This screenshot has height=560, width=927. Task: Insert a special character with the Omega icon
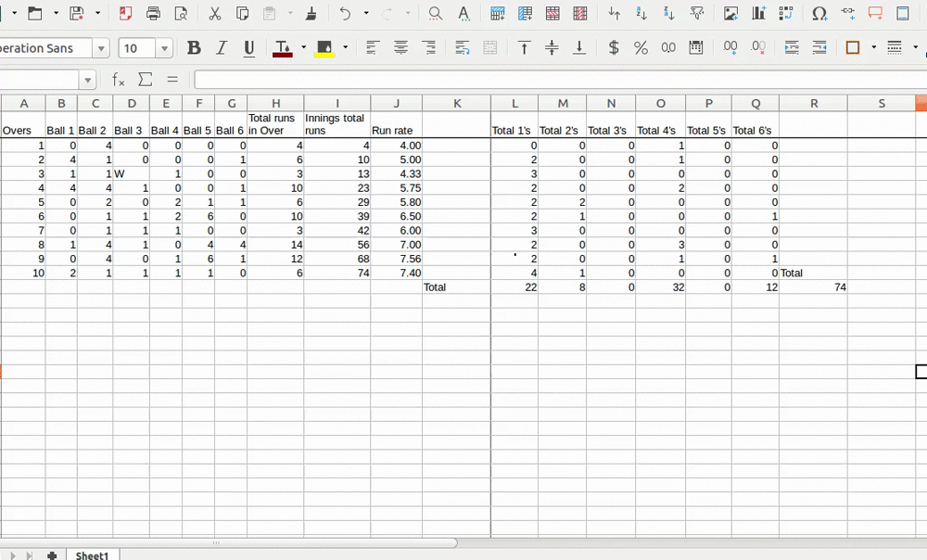tap(819, 14)
